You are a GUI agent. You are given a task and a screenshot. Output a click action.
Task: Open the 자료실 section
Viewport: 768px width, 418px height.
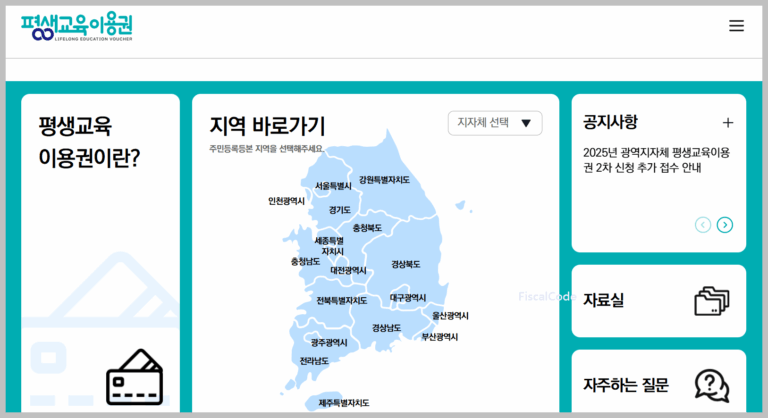point(604,300)
